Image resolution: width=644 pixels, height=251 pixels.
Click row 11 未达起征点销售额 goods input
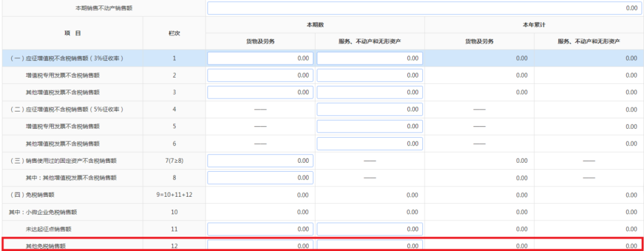(261, 229)
